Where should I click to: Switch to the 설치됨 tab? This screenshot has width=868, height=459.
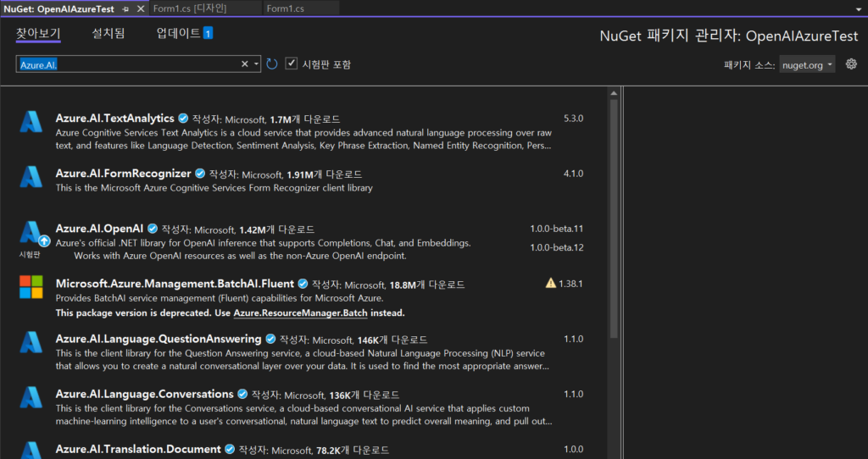click(108, 34)
